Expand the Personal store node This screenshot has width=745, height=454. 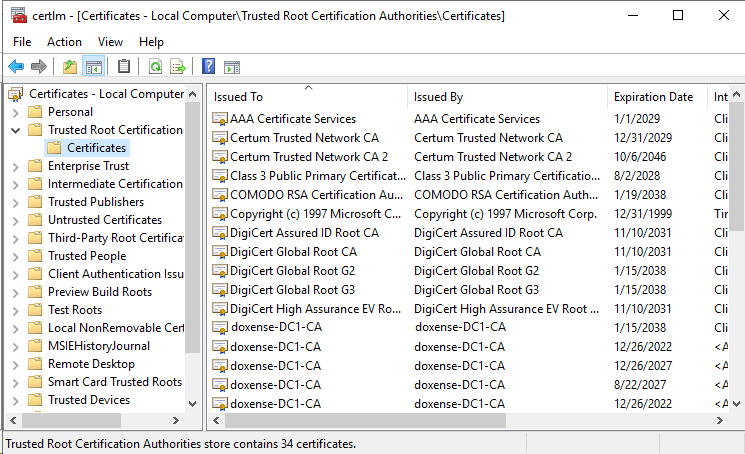point(15,112)
